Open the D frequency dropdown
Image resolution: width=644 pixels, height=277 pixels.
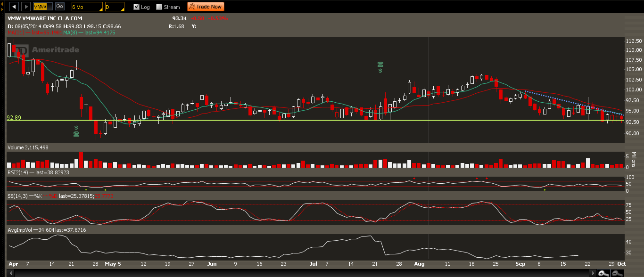tap(115, 7)
